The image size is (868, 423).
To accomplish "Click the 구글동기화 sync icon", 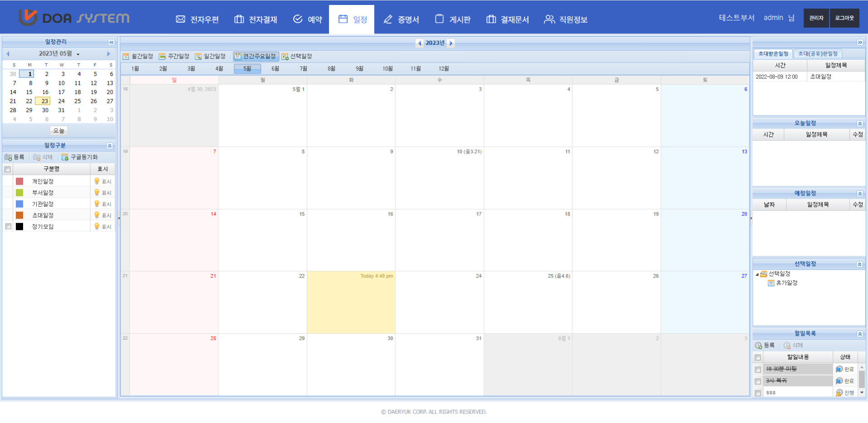I will pos(65,157).
